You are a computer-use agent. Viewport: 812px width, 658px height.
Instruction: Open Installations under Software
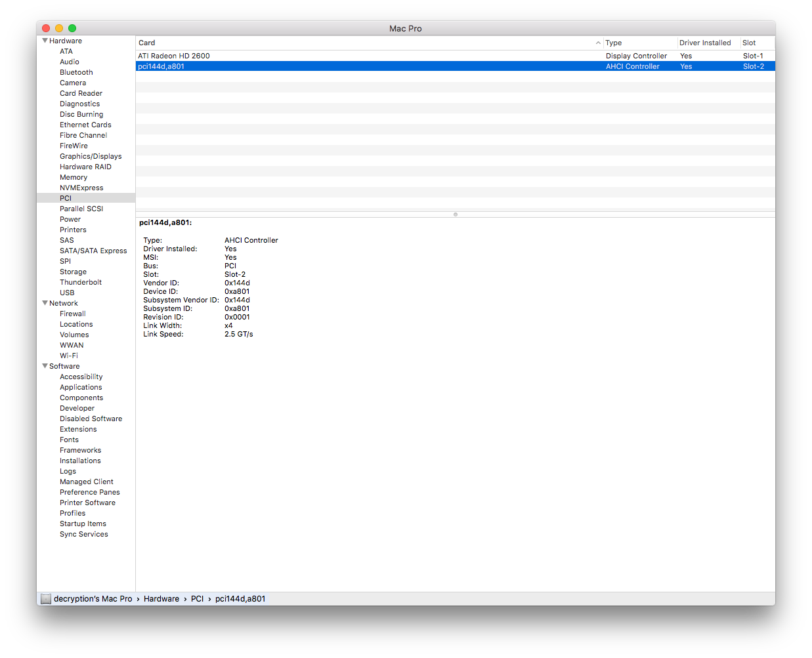click(x=80, y=461)
